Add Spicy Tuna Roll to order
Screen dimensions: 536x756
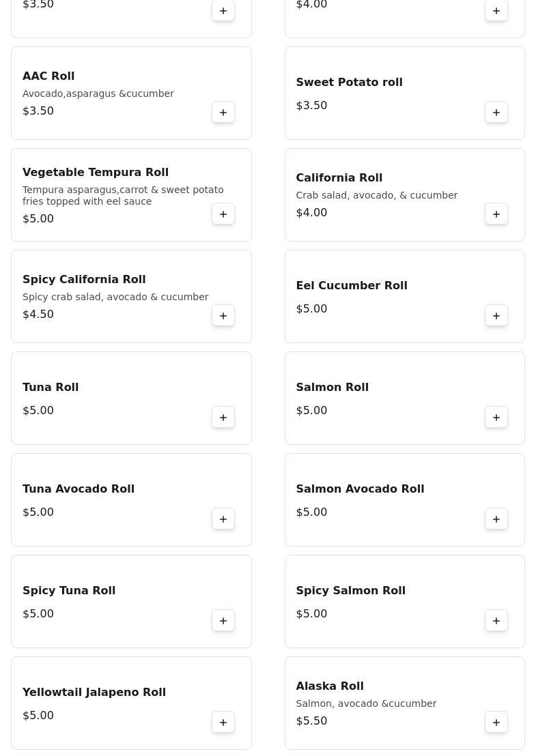coord(223,620)
